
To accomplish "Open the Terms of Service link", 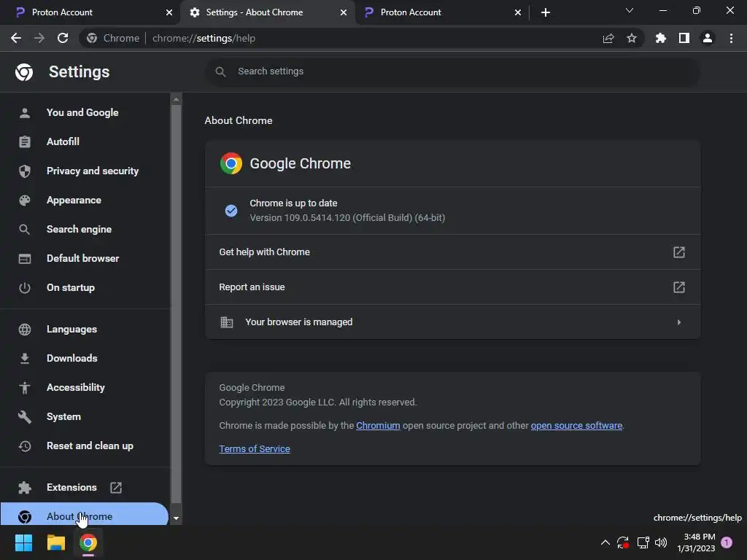I will click(255, 449).
